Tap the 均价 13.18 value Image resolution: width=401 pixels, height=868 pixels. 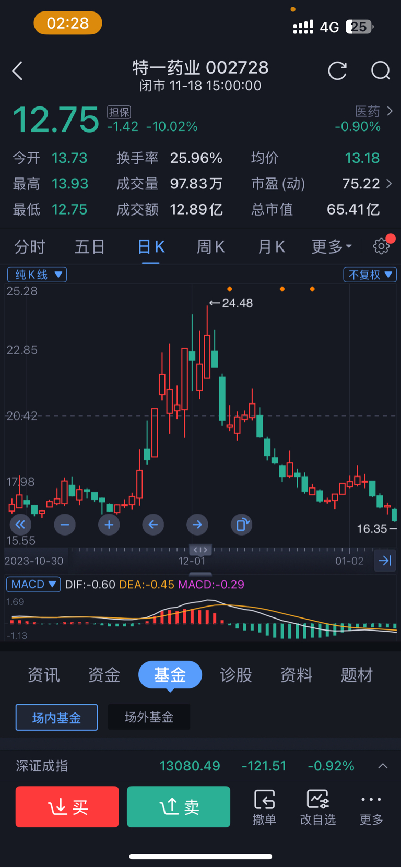(362, 158)
